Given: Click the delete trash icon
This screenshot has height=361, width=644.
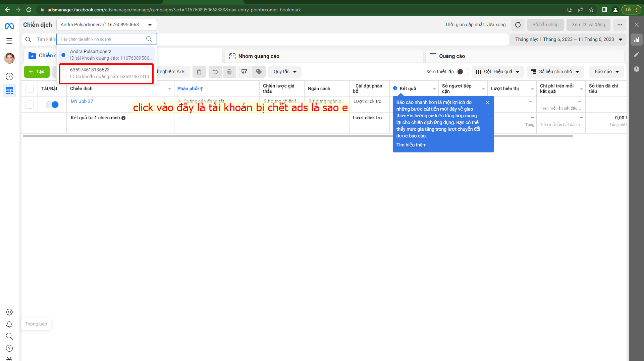Looking at the screenshot, I should point(229,72).
